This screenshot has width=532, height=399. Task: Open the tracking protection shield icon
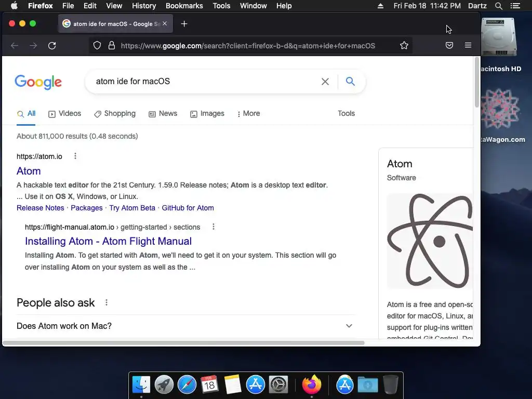[x=97, y=46]
